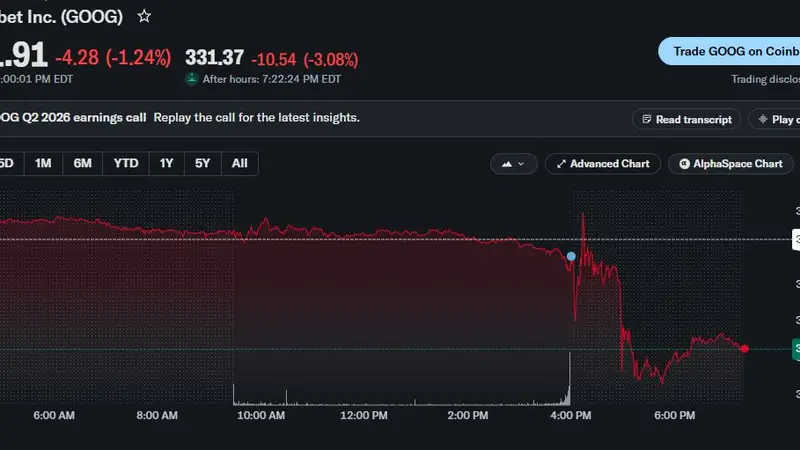Viewport: 800px width, 450px height.
Task: Click the 6:00 AM axis label
Action: (54, 415)
